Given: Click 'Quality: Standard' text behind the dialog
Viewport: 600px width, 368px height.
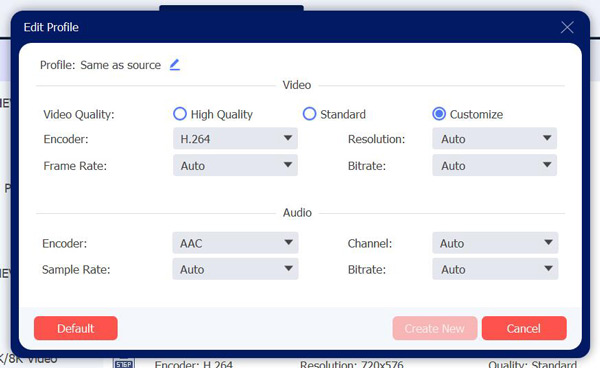Looking at the screenshot, I should [532, 364].
